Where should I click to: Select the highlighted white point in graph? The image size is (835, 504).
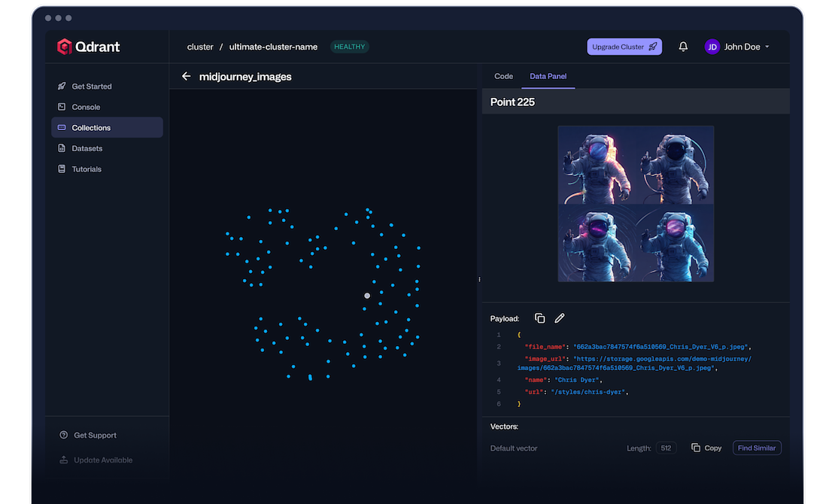(x=367, y=296)
